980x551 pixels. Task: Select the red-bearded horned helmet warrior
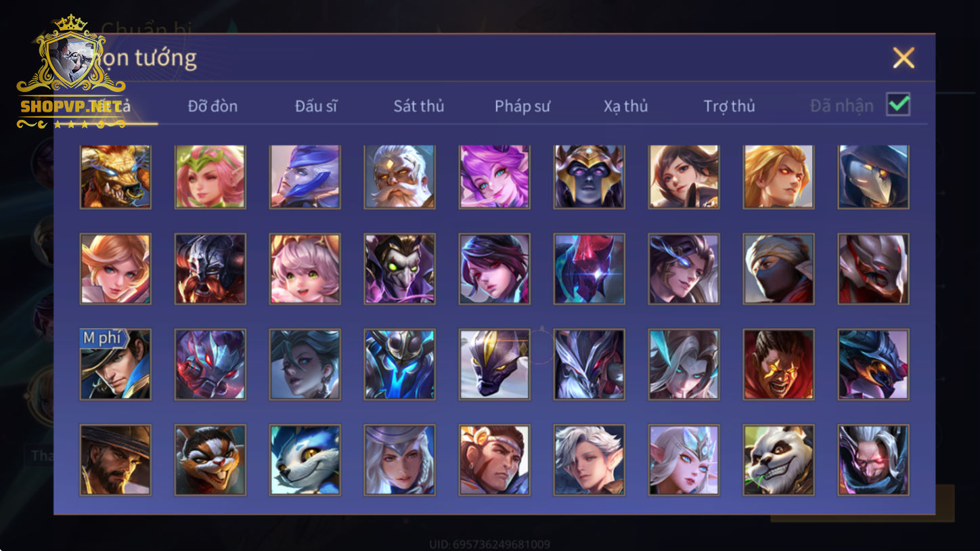click(210, 269)
